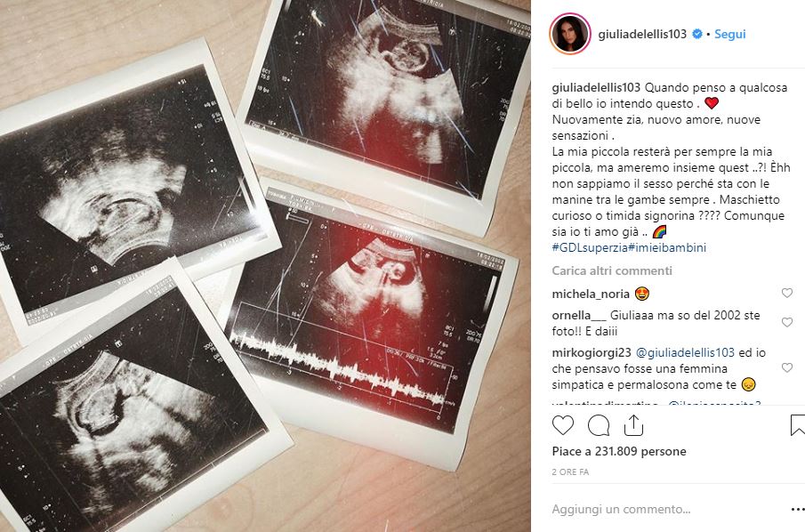Follow the account with the Segui button
The image size is (805, 532).
(730, 34)
